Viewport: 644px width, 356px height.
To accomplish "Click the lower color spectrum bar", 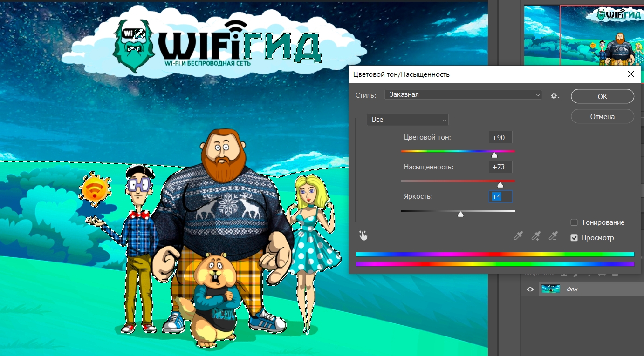I will [495, 264].
